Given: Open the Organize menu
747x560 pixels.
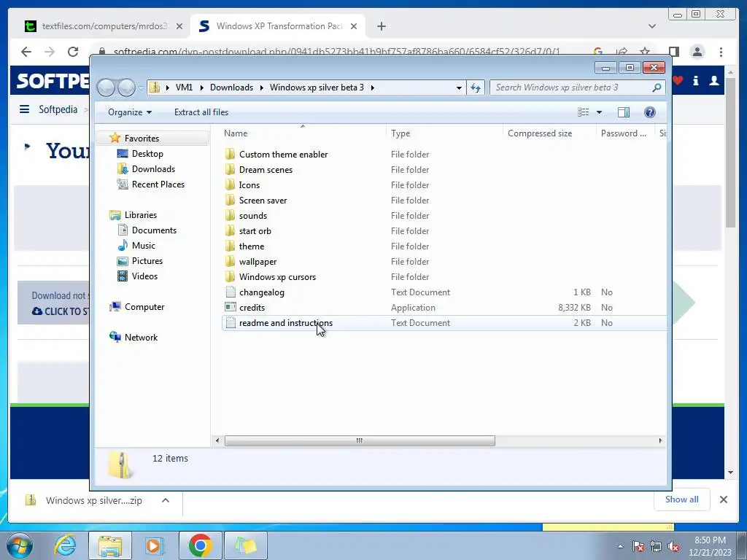Looking at the screenshot, I should pyautogui.click(x=130, y=112).
